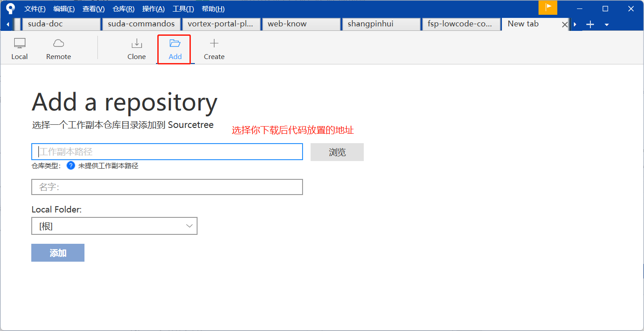
Task: Switch to the suda-doc tab
Action: (x=61, y=24)
